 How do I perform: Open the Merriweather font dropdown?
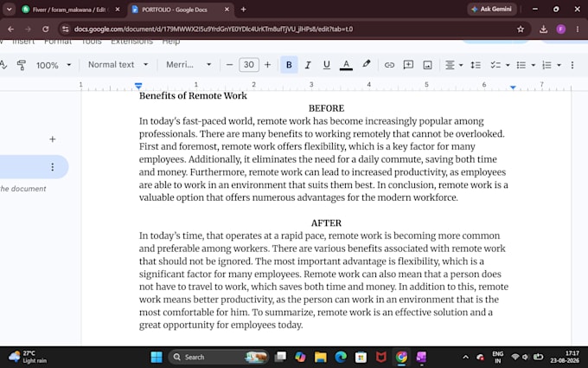pos(189,65)
